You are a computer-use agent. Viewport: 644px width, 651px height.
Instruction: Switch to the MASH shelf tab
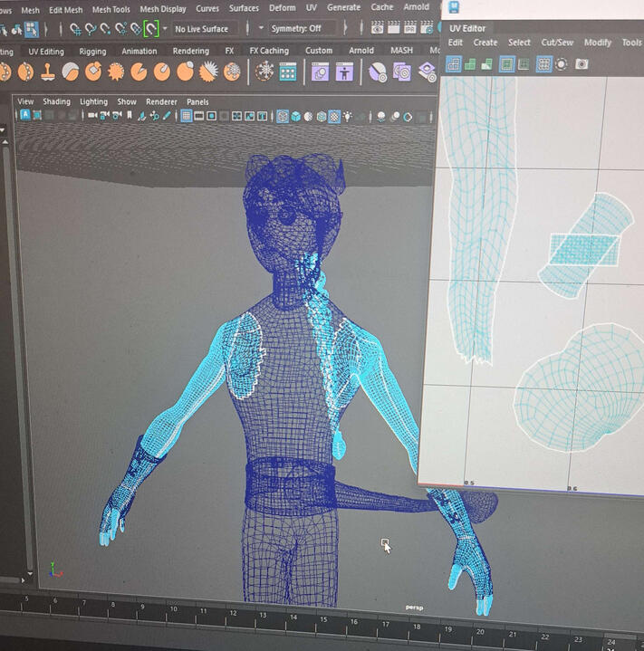[401, 50]
